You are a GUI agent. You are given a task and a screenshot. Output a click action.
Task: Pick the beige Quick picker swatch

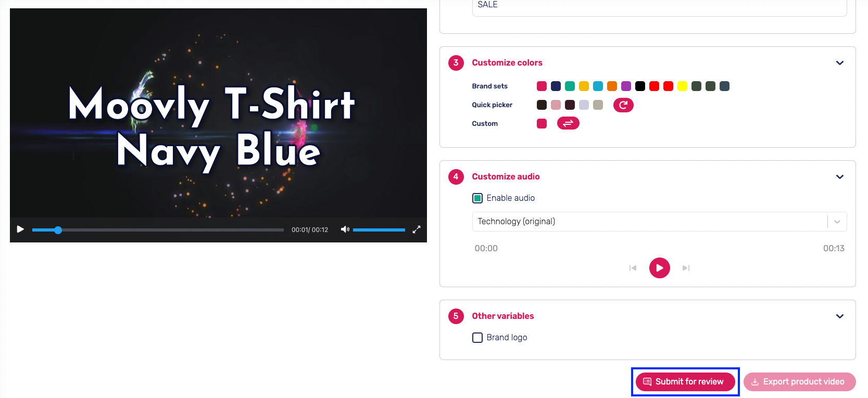[598, 105]
